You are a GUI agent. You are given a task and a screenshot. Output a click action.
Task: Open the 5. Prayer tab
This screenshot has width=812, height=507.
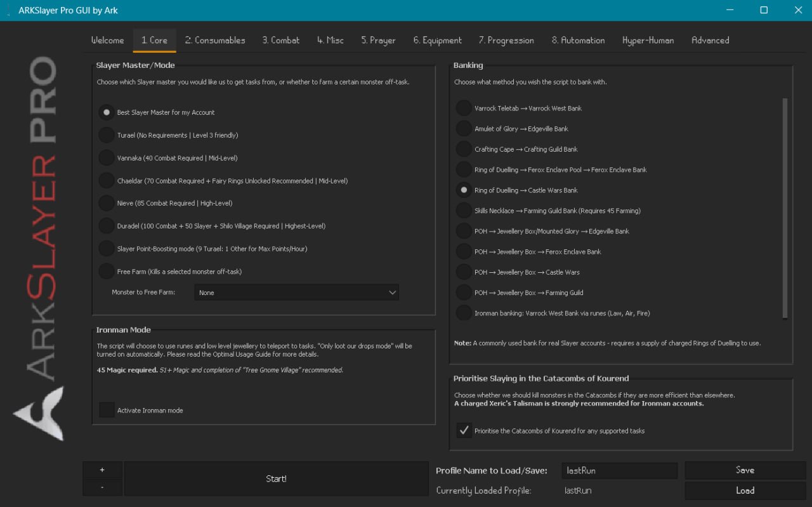(378, 40)
